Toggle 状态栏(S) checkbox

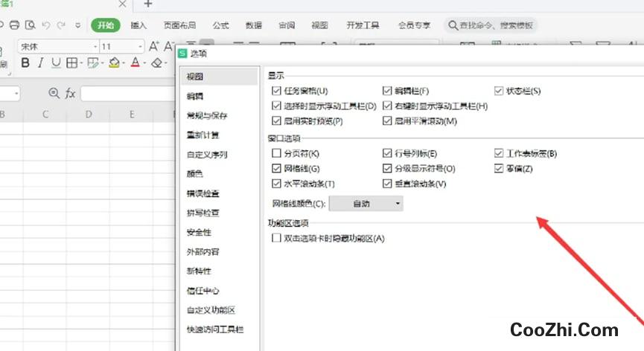click(x=499, y=91)
